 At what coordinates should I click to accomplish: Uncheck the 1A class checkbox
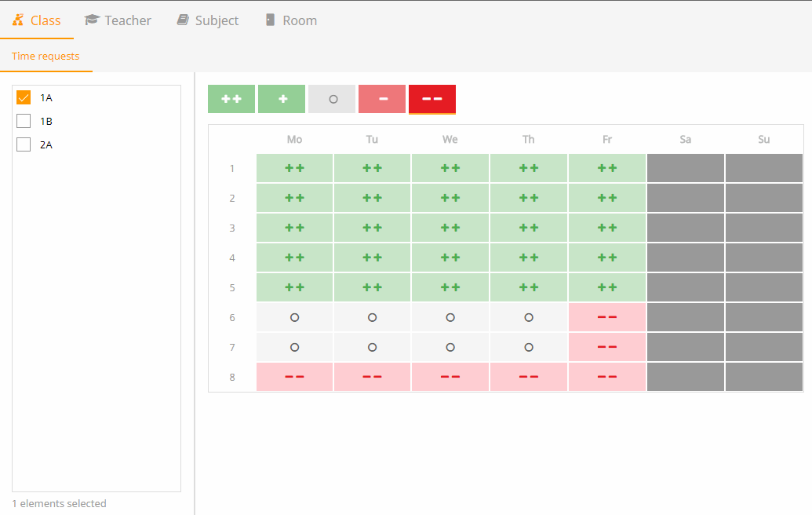click(24, 97)
